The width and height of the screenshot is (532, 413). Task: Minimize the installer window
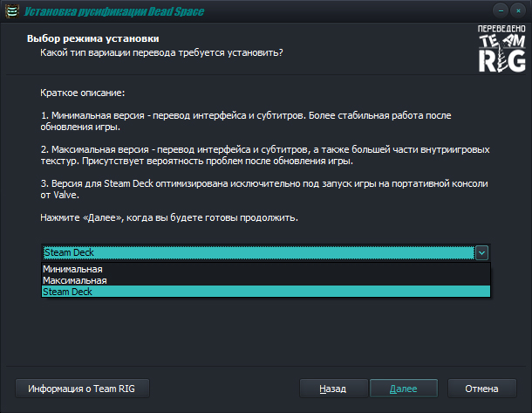click(x=500, y=10)
